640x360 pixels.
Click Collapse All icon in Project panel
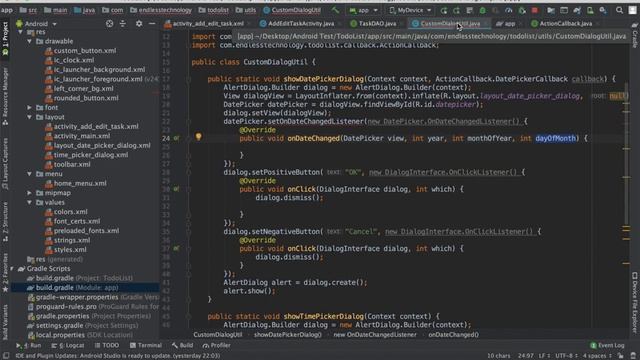[122, 24]
